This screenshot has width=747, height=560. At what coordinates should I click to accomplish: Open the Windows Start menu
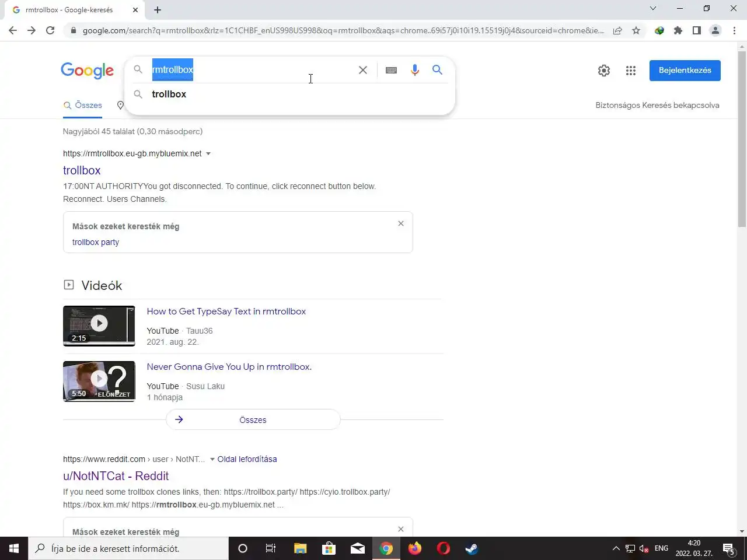pyautogui.click(x=14, y=548)
